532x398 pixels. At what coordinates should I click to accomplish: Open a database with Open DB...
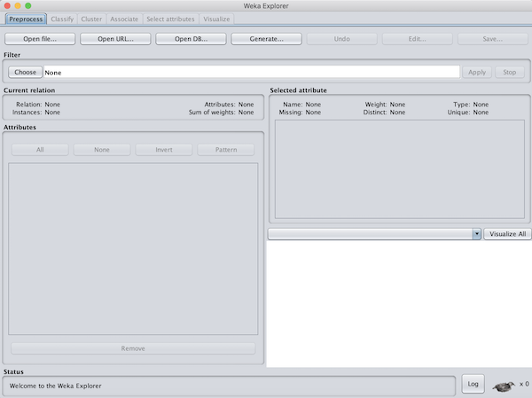click(191, 39)
